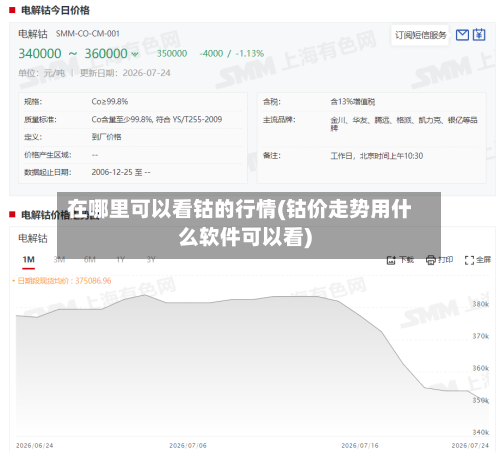Click the 2026/07/16 x-axis date
The height and width of the screenshot is (452, 500).
360,445
